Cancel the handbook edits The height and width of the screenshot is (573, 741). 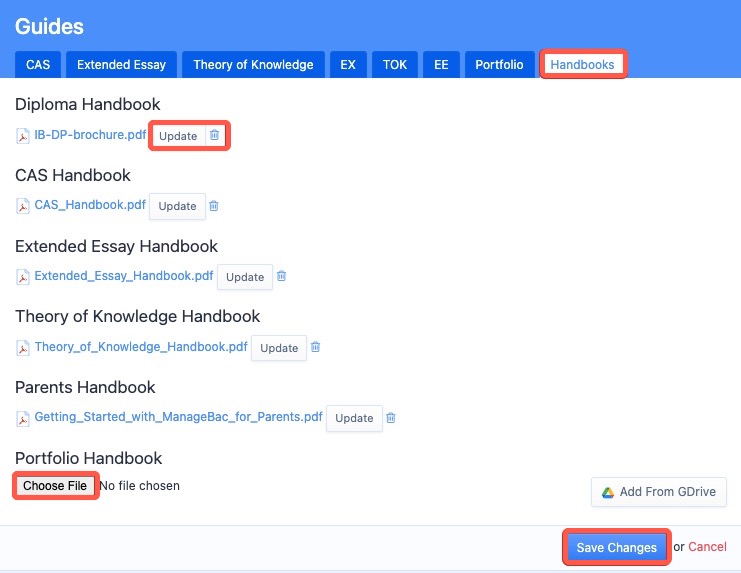[x=707, y=547]
